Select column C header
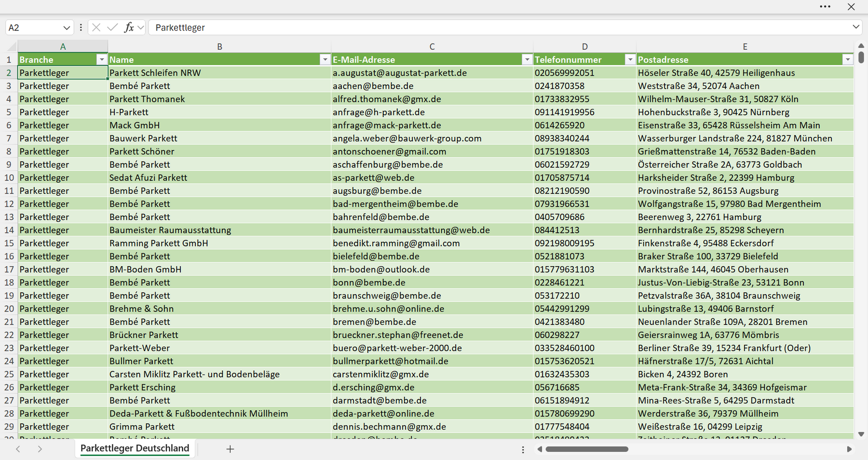Screen dimensions: 868x460 tap(432, 46)
